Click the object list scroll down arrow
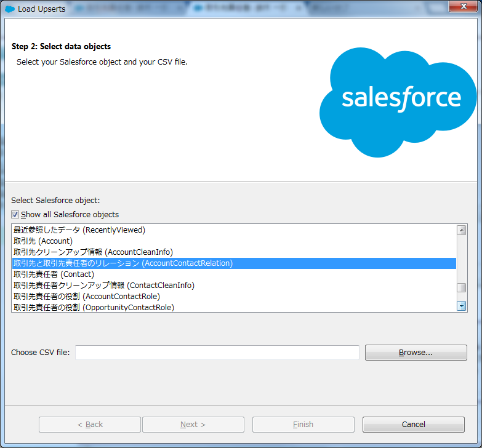 click(x=462, y=306)
